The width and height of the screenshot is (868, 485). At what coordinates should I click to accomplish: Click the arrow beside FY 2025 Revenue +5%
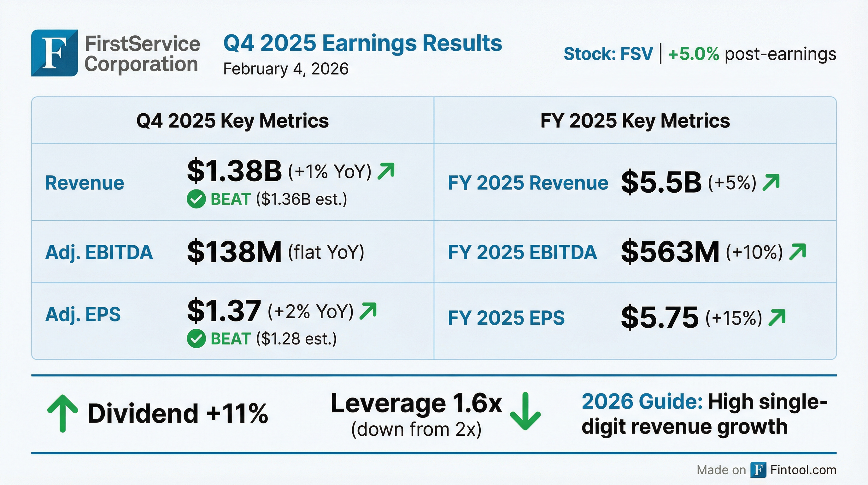coord(771,183)
